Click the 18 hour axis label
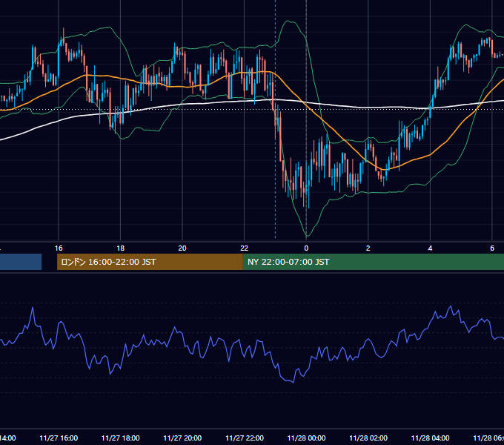Image resolution: width=504 pixels, height=445 pixels. tap(121, 248)
